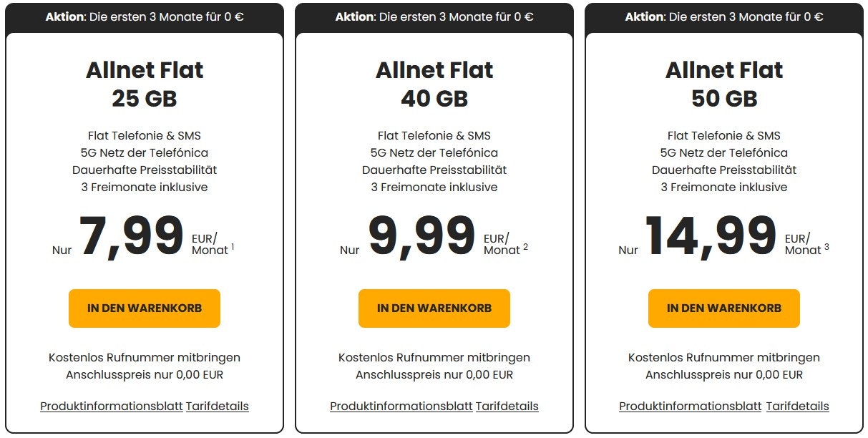View Tarifdetails of the 50 GB plan

[x=797, y=407]
